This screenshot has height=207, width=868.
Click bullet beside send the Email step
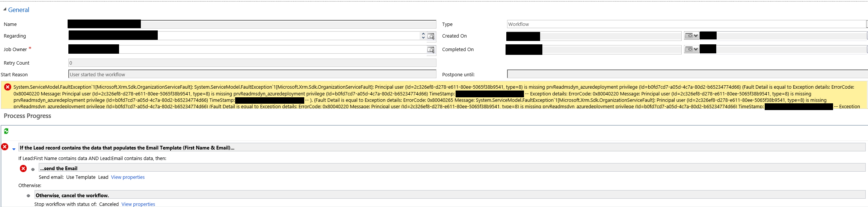(33, 169)
